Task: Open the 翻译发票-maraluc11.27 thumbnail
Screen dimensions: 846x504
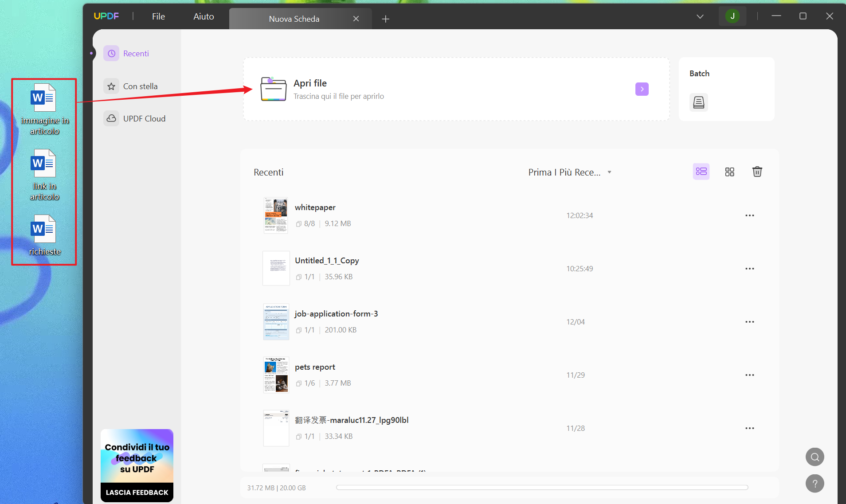Action: (x=276, y=428)
